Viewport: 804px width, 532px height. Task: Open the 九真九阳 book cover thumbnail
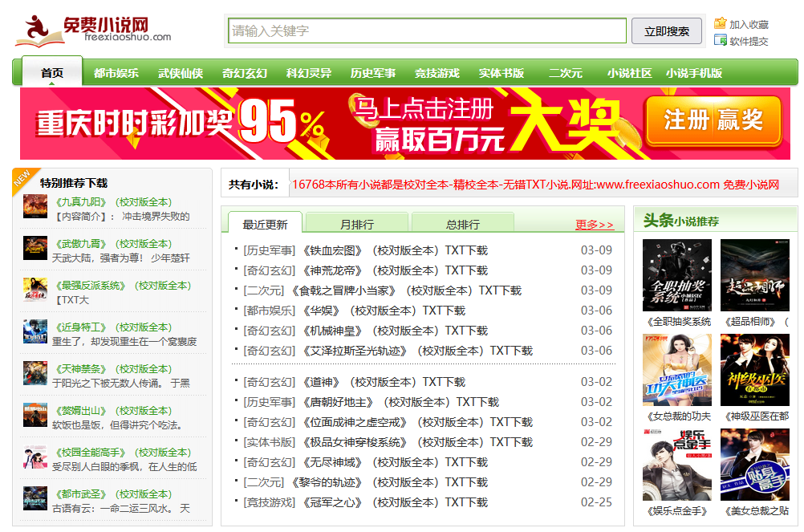[35, 207]
